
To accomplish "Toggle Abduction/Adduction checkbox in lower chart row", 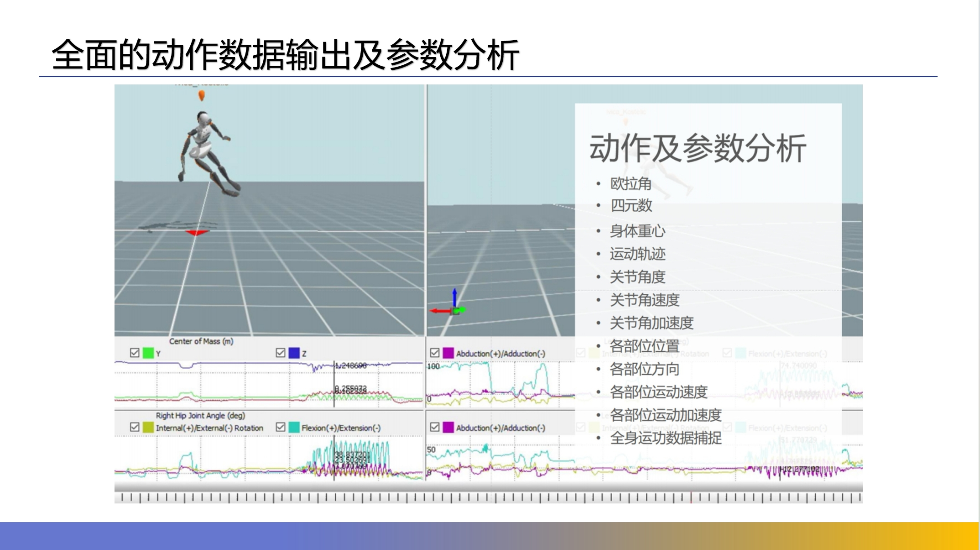I will click(435, 427).
